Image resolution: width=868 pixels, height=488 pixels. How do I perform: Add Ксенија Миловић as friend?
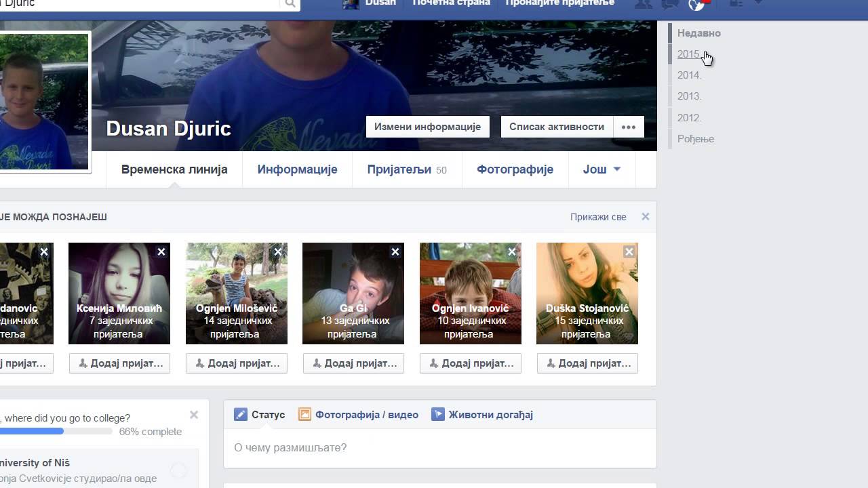click(119, 363)
